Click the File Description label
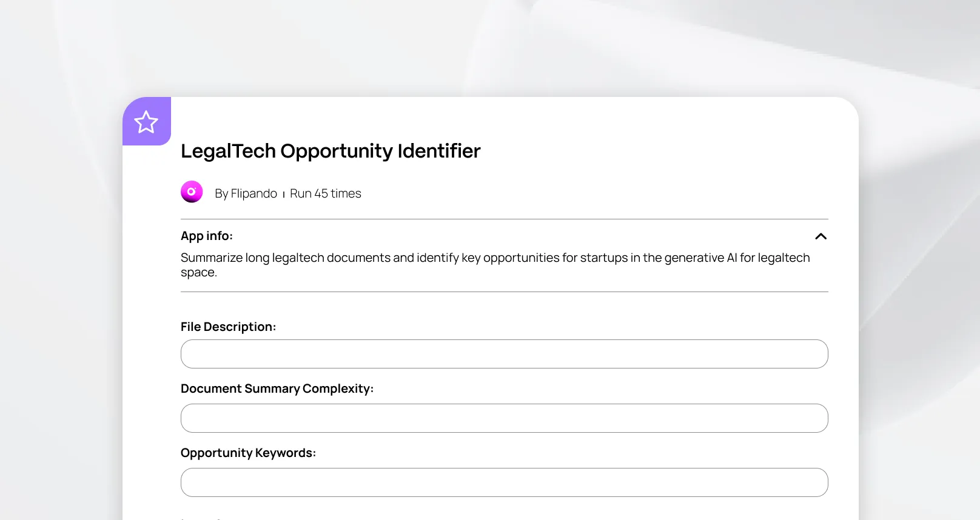Image resolution: width=980 pixels, height=520 pixels. pos(228,327)
